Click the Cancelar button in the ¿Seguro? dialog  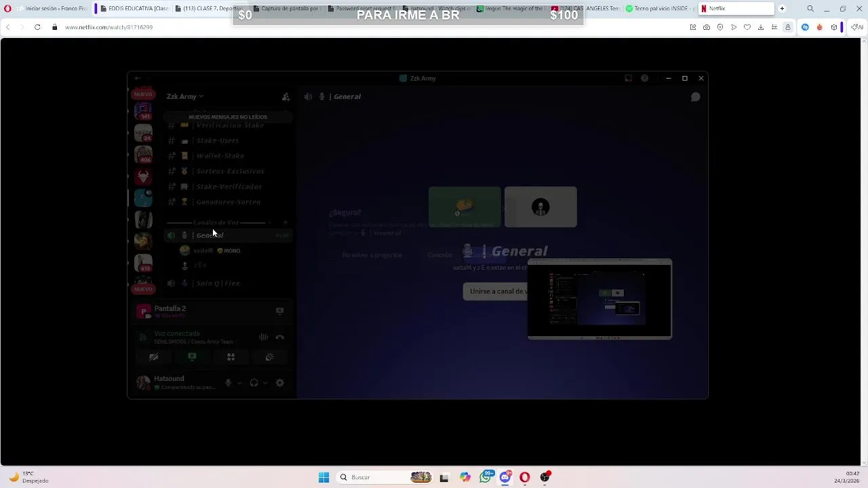[x=439, y=255]
